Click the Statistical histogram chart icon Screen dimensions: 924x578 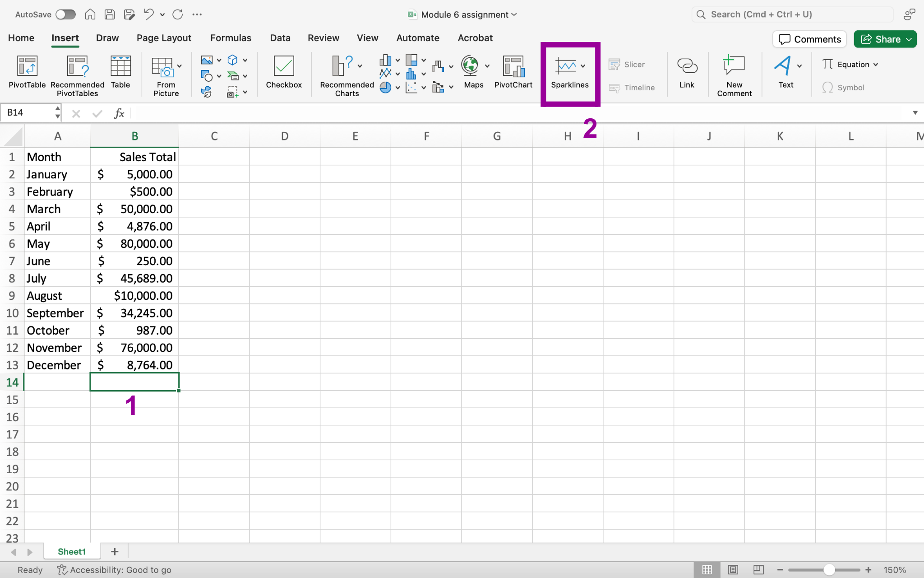tap(411, 73)
